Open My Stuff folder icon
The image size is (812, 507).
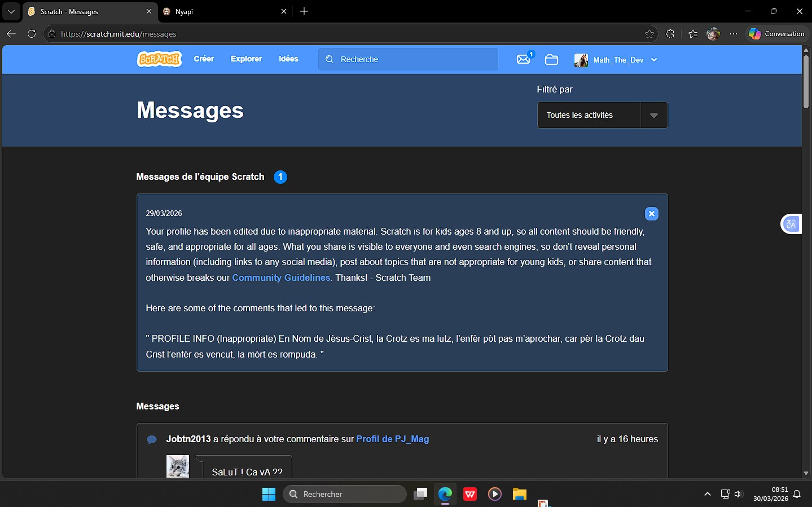pyautogui.click(x=551, y=60)
